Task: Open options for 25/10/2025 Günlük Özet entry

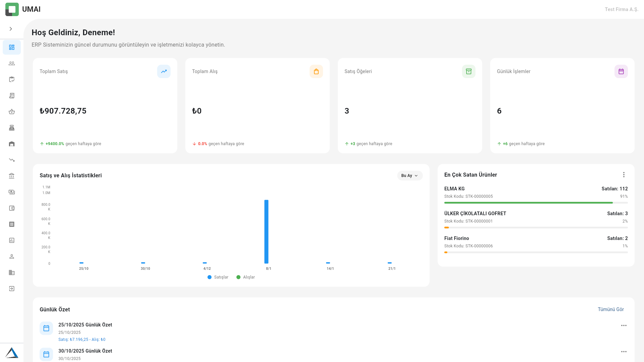Action: tap(624, 325)
